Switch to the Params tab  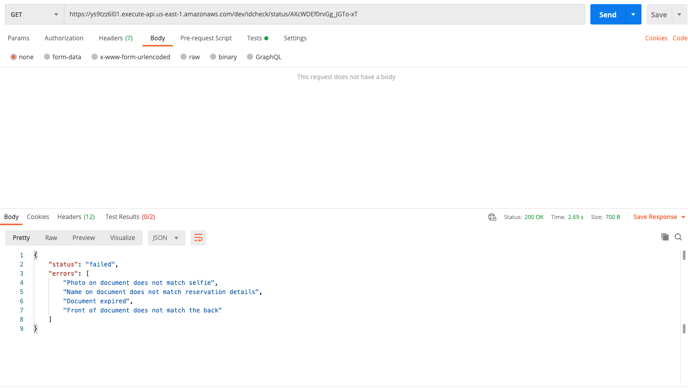coord(18,38)
